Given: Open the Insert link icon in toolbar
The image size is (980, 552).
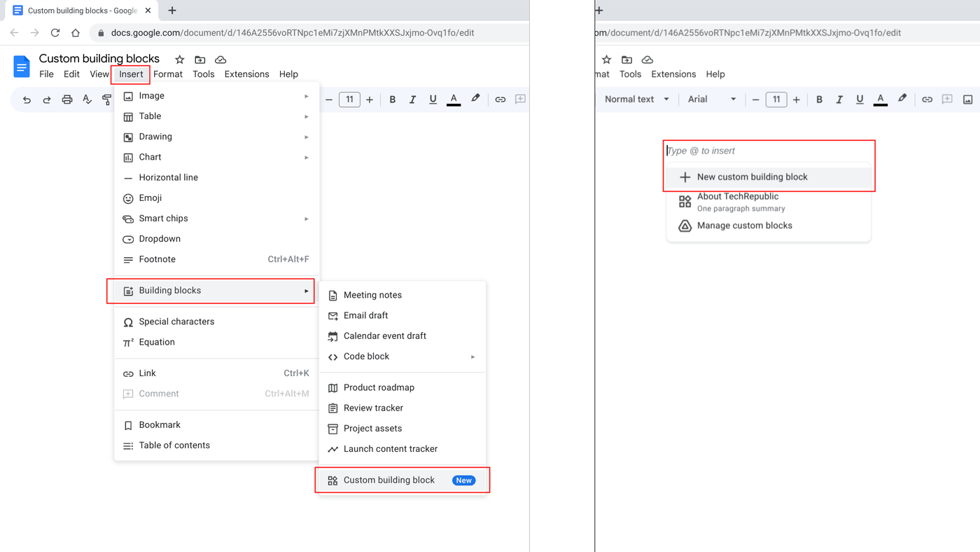Looking at the screenshot, I should point(500,99).
